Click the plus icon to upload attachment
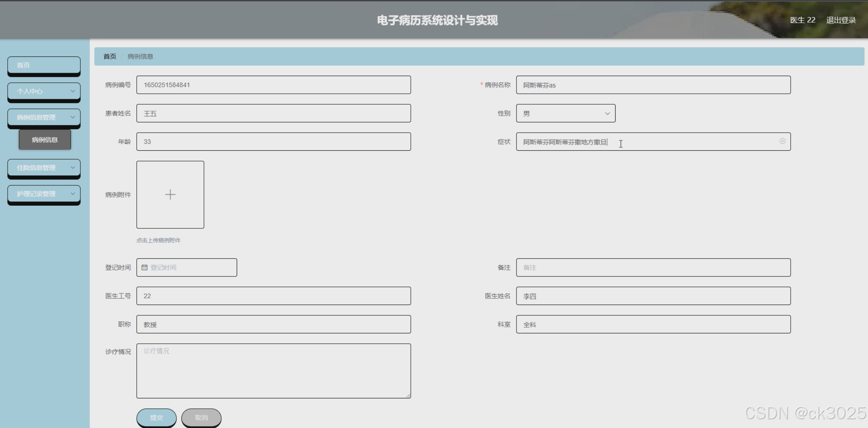868x428 pixels. pos(170,195)
